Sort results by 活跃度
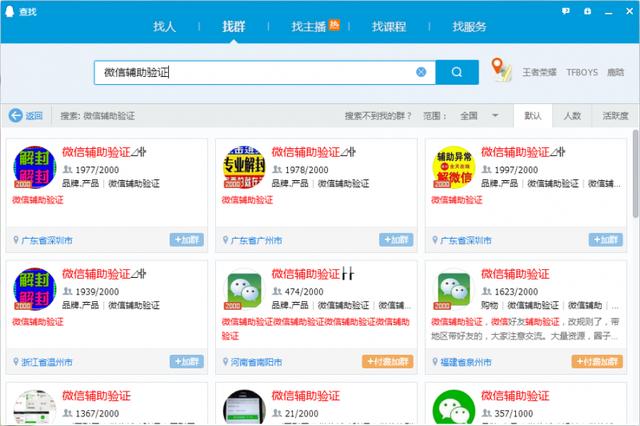Image resolution: width=640 pixels, height=426 pixels. [x=616, y=116]
